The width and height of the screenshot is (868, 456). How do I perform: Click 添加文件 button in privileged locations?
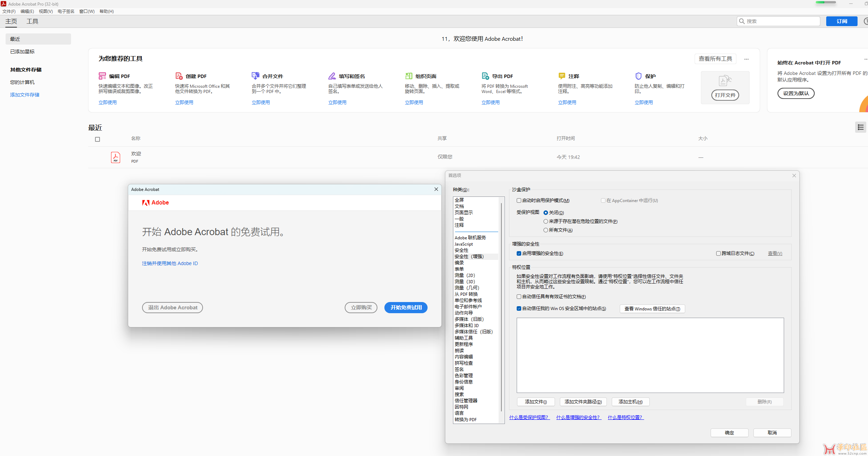[x=536, y=402]
